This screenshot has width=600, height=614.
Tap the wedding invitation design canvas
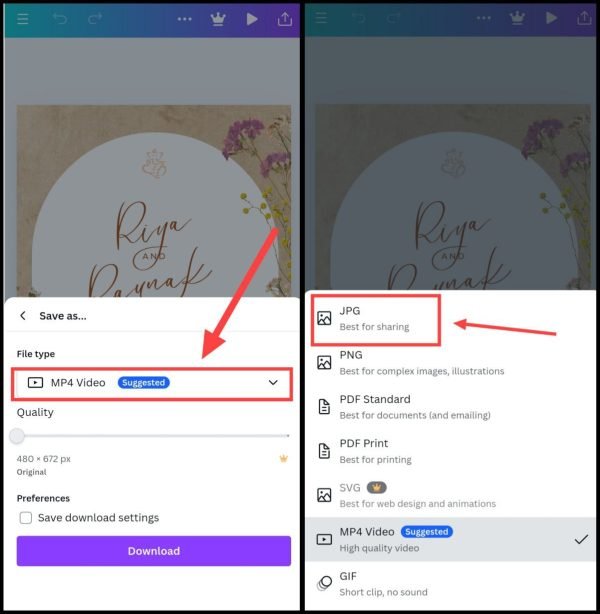point(154,201)
